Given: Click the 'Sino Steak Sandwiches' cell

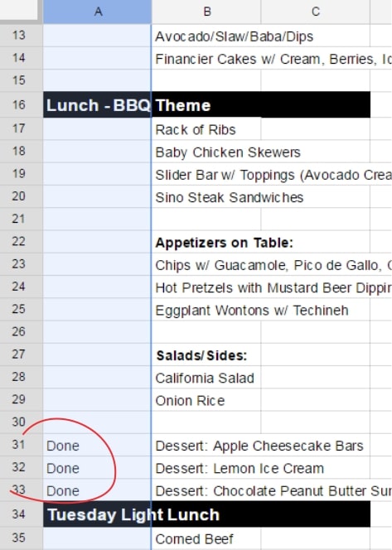Looking at the screenshot, I should pyautogui.click(x=206, y=197).
